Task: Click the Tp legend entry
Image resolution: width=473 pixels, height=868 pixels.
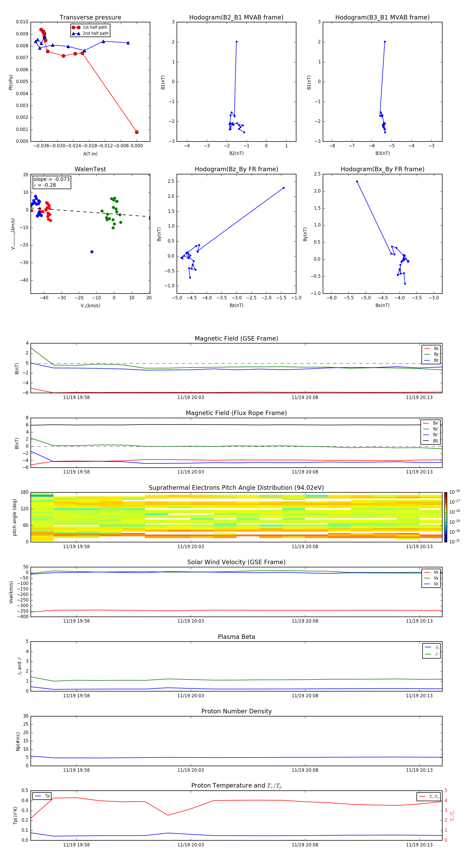Action: [x=42, y=796]
